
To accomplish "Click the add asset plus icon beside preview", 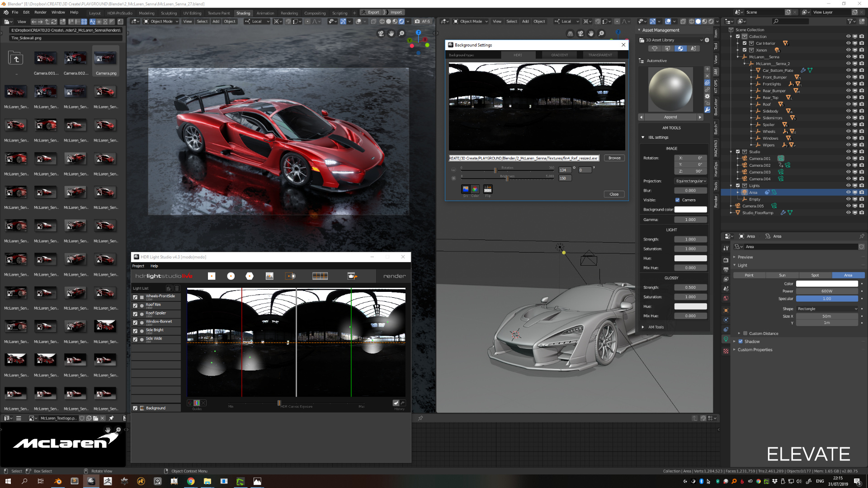I will [707, 69].
